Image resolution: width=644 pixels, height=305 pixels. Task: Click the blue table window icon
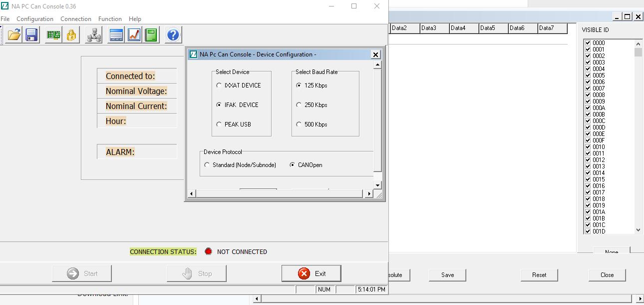point(116,35)
